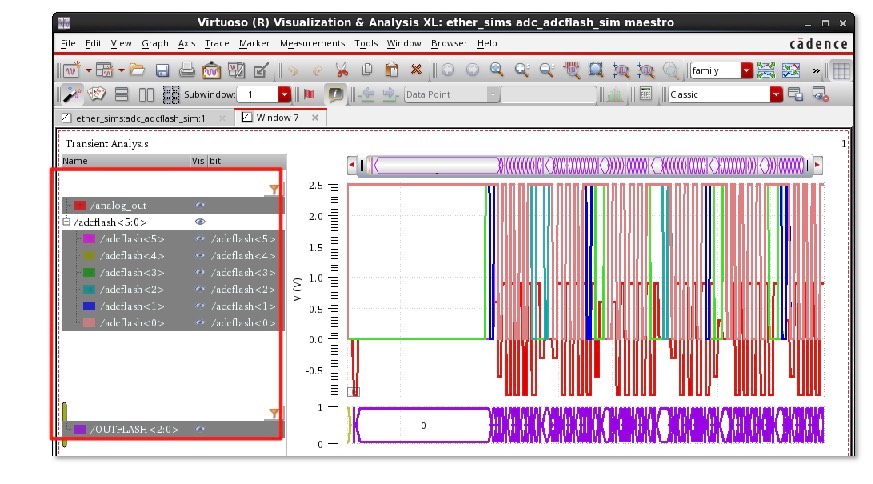This screenshot has width=873, height=484.
Task: Arrange subwindows in horizontal stack layout
Action: (121, 95)
